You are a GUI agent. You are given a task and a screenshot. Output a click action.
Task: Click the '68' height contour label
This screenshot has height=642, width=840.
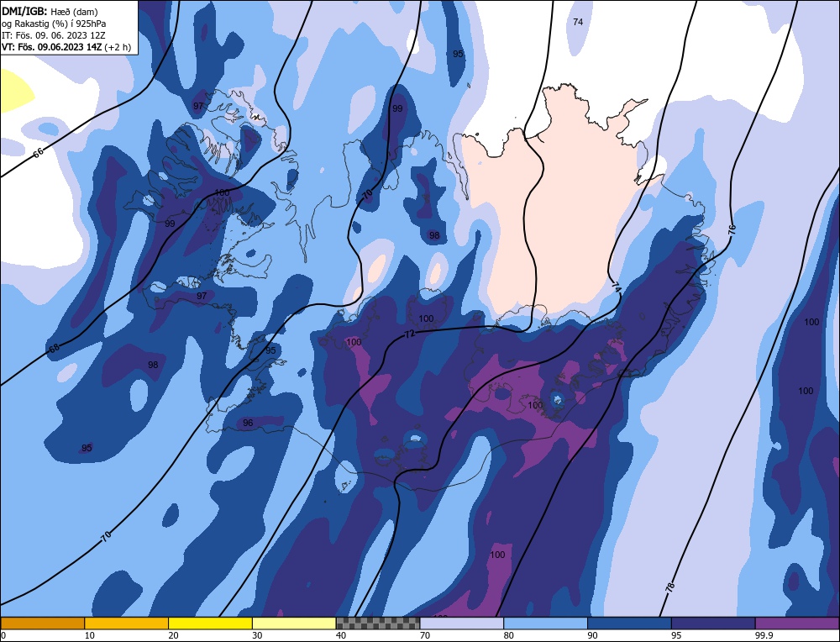pyautogui.click(x=54, y=348)
